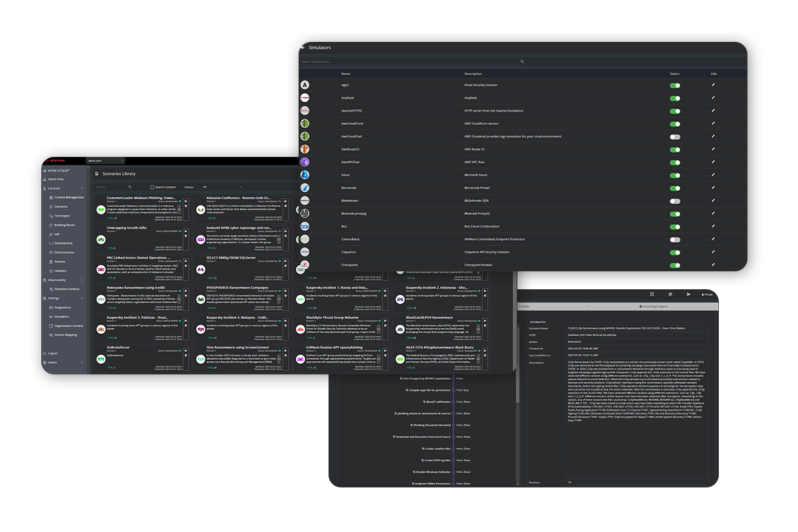Open the devs.com organization dropdown
The height and width of the screenshot is (532, 798).
tap(105, 161)
